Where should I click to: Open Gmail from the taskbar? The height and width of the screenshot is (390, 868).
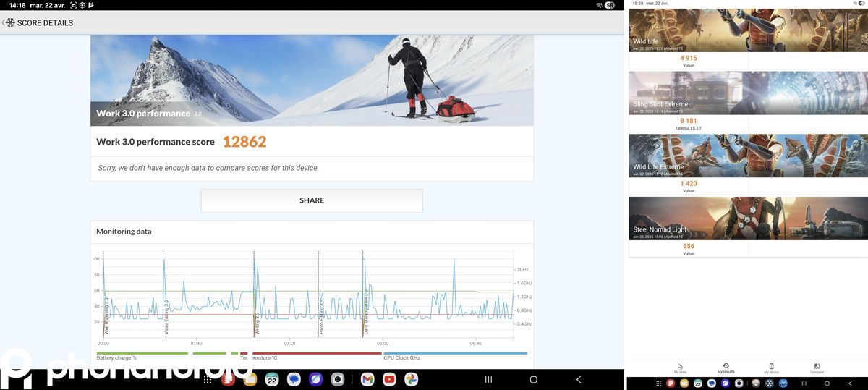pyautogui.click(x=367, y=379)
